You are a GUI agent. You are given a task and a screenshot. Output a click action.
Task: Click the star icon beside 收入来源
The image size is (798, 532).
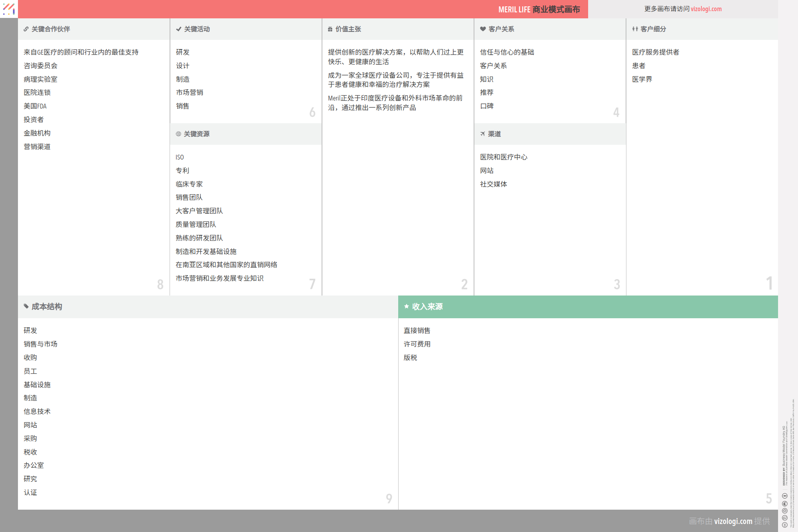[x=407, y=307]
